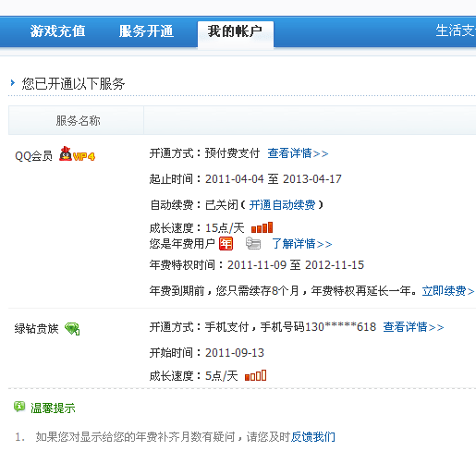This screenshot has width=476, height=463.
Task: Click the 15点/天 growth speed bar indicator
Action: point(262,227)
